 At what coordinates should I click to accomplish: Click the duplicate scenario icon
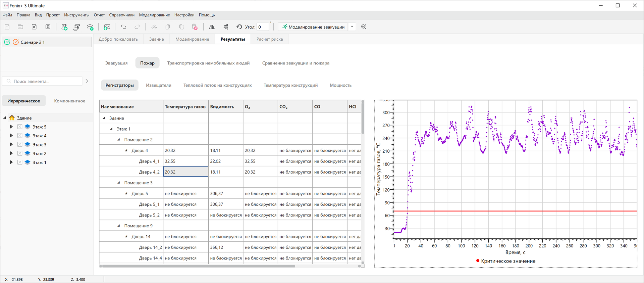point(77,27)
